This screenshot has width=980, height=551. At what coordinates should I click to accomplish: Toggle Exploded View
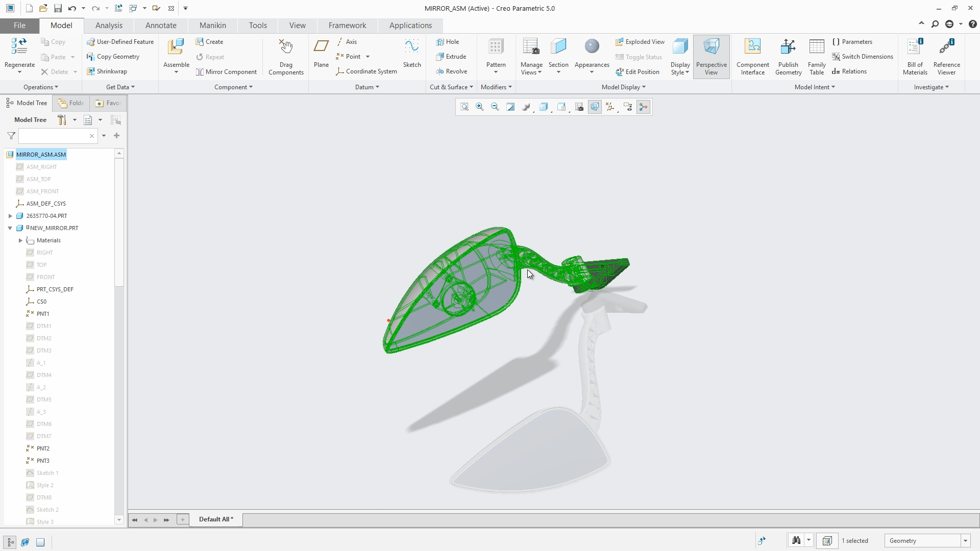640,42
